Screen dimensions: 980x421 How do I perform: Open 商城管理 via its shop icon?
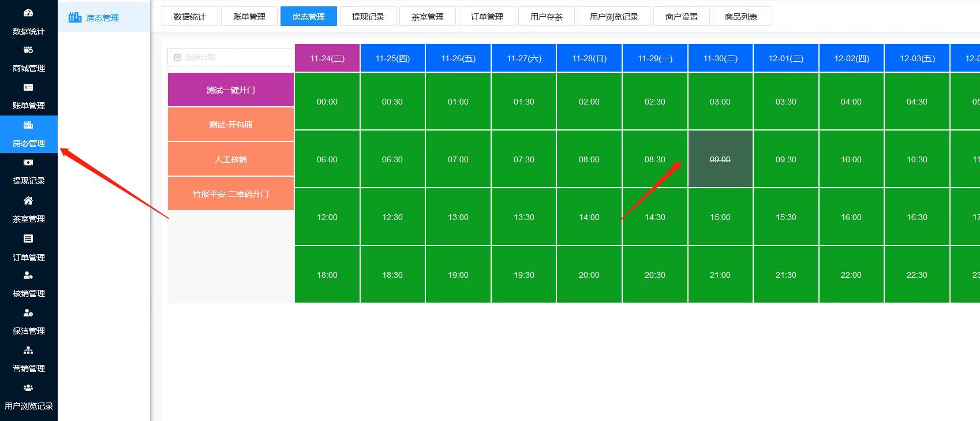[28, 50]
